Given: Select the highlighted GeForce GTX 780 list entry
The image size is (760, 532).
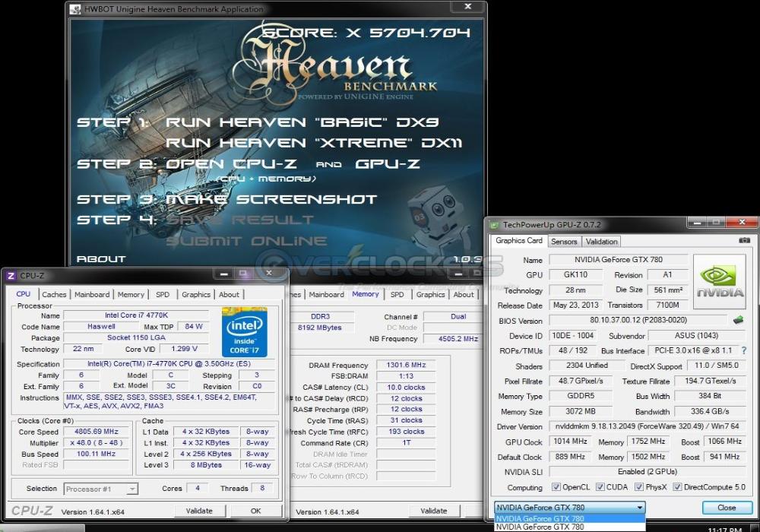Looking at the screenshot, I should click(569, 518).
